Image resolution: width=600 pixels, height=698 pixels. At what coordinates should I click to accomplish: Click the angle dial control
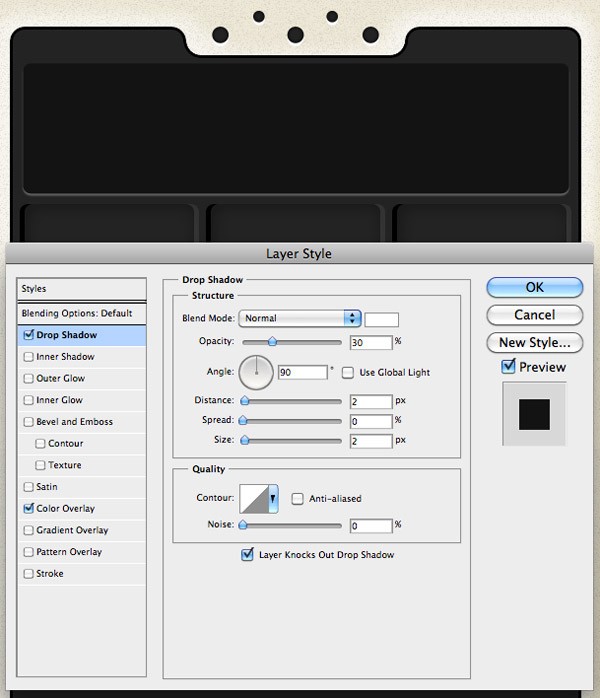click(256, 372)
